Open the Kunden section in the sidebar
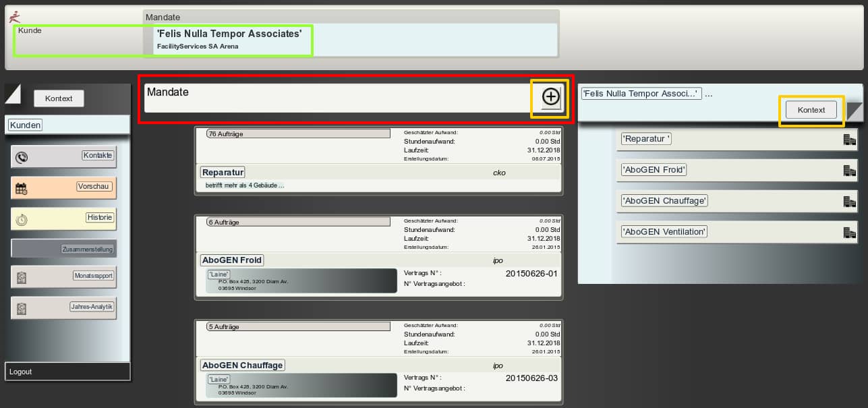This screenshot has width=868, height=408. (x=26, y=125)
